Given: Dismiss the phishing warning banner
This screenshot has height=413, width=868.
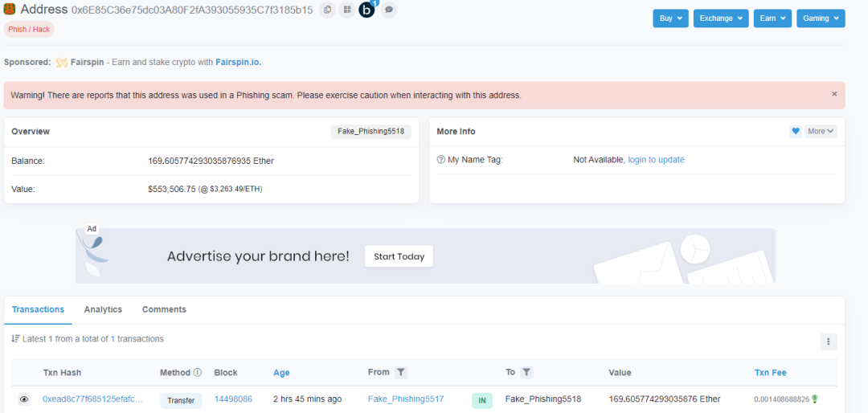Looking at the screenshot, I should 834,94.
